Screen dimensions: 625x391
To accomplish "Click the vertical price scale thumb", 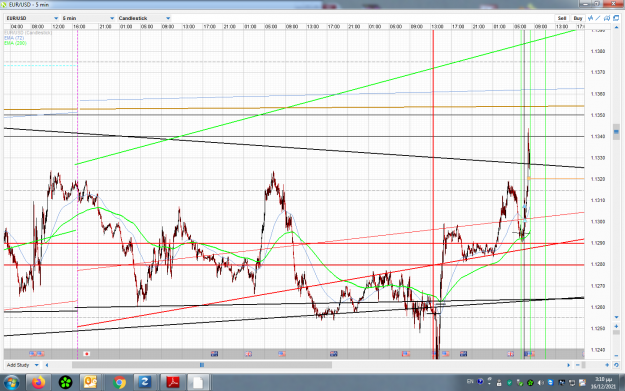I will pyautogui.click(x=616, y=132).
